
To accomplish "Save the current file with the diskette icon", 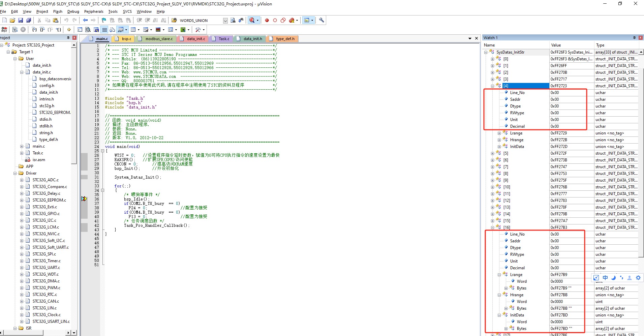I will 21,20.
